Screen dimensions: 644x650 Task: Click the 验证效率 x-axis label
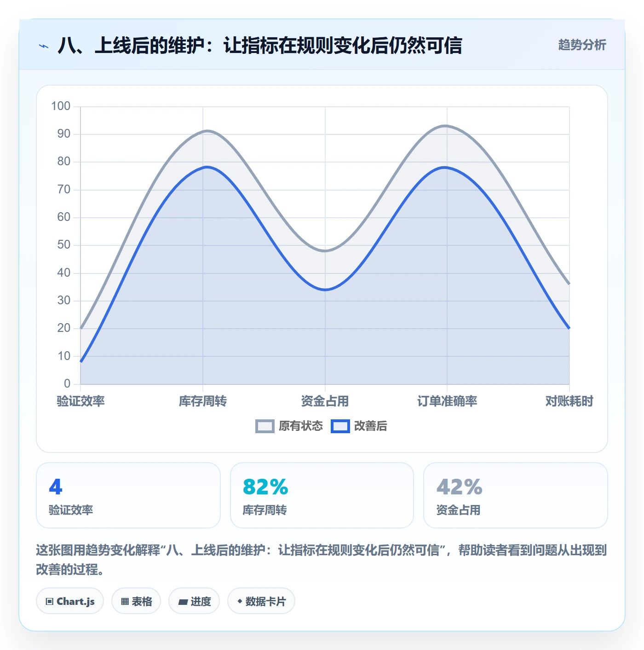coord(80,401)
